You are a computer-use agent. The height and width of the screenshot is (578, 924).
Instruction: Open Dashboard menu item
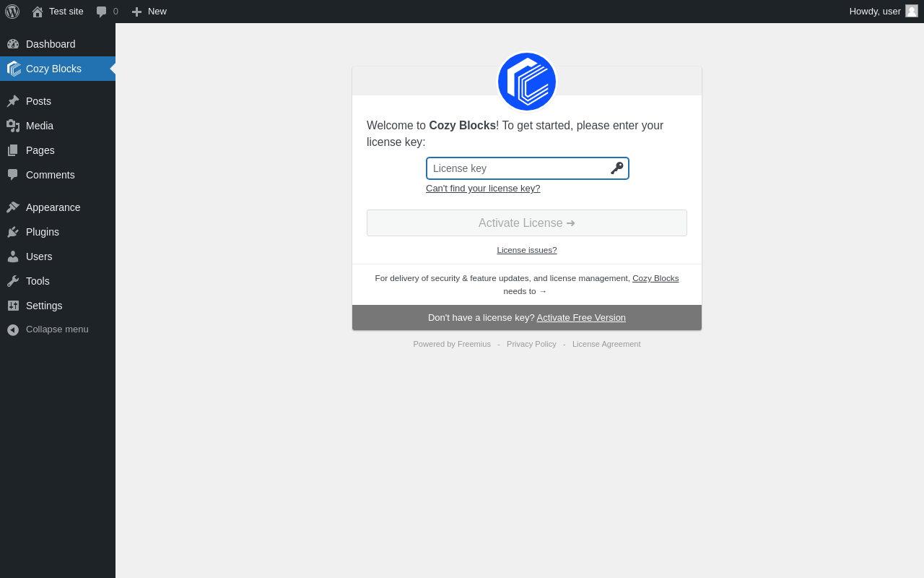tap(58, 44)
